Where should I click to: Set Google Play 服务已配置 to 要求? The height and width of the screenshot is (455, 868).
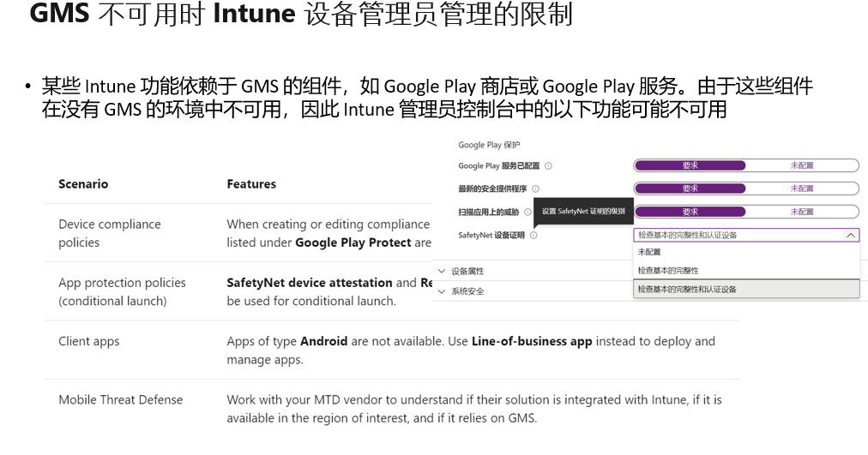coord(690,165)
